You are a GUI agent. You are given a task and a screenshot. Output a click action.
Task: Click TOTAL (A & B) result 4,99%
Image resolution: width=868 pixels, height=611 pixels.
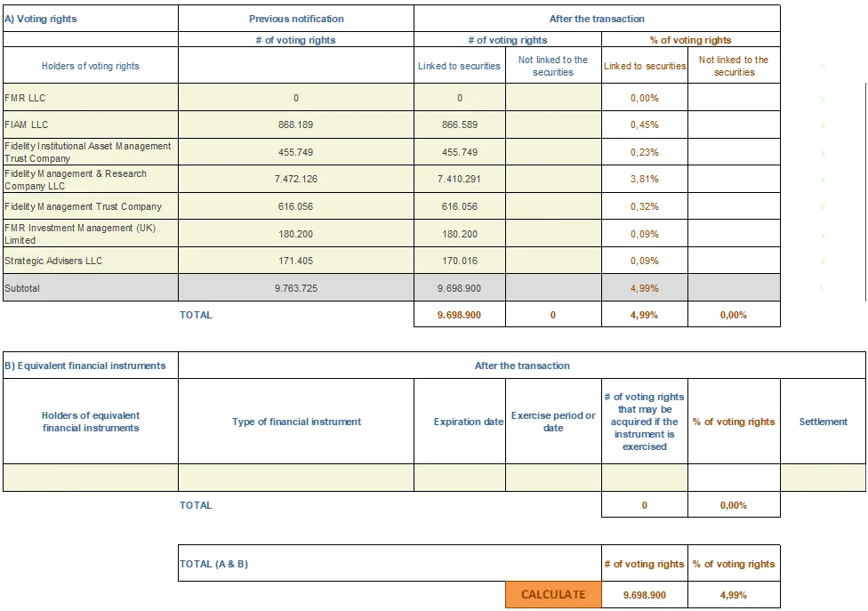coord(734,594)
